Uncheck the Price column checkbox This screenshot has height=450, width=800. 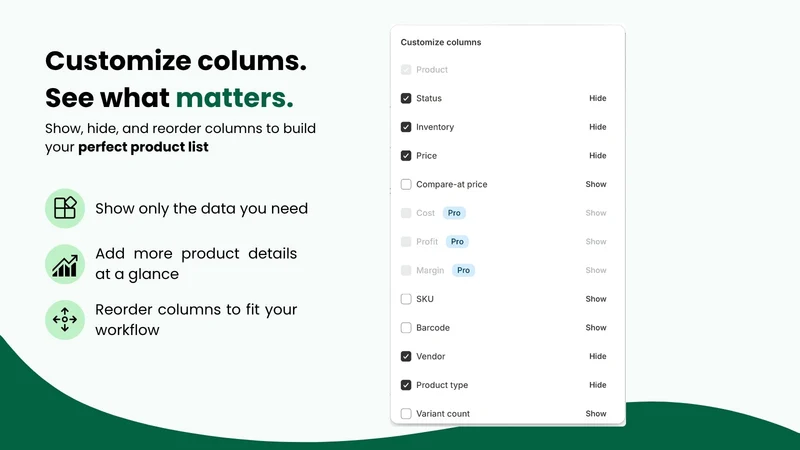406,156
